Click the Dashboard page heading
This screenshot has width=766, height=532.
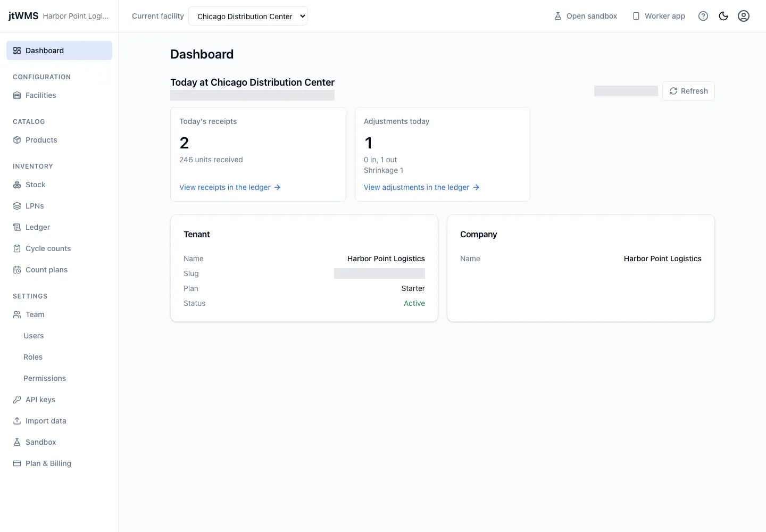point(202,54)
